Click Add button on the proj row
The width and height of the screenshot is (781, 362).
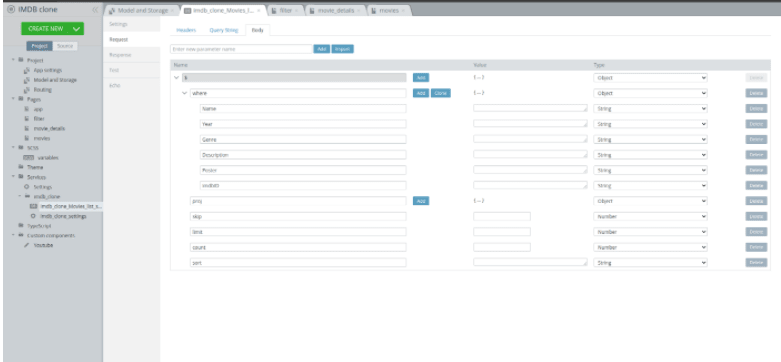[421, 201]
